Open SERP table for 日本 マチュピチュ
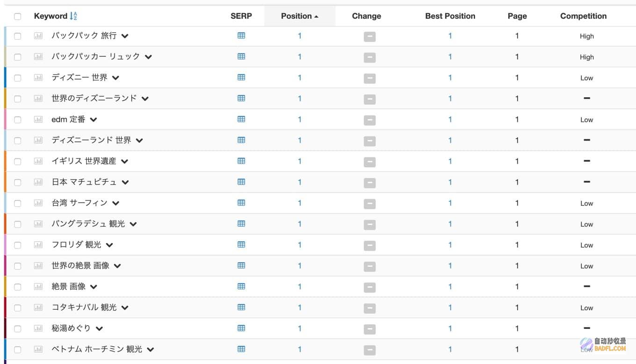The image size is (636, 364). tap(241, 182)
